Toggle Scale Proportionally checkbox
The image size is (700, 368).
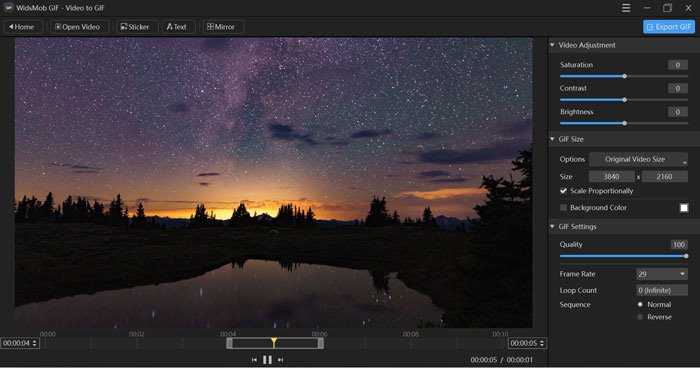563,191
